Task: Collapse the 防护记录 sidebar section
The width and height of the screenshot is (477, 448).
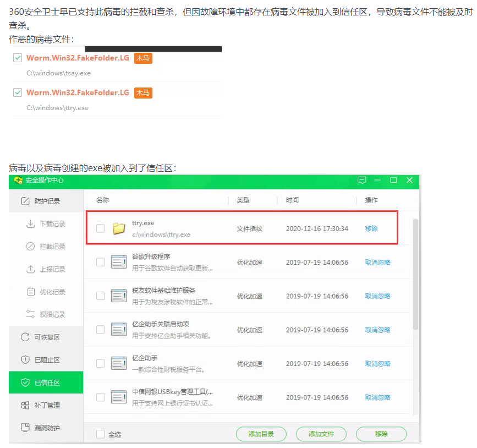Action: pyautogui.click(x=46, y=201)
